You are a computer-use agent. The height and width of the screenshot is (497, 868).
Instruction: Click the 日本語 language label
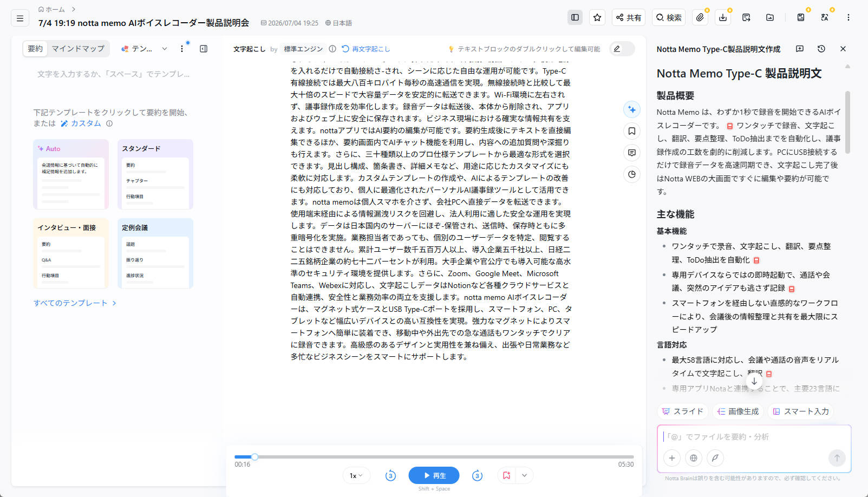[338, 23]
